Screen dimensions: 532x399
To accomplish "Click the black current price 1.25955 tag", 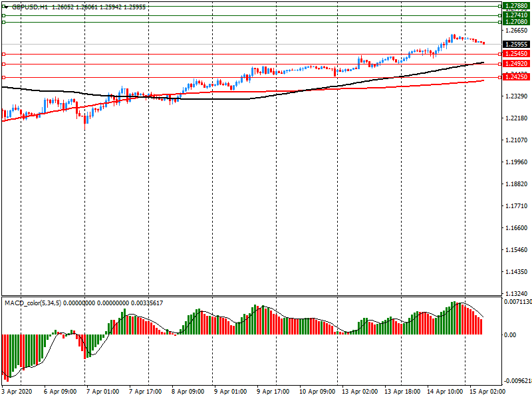I will coord(515,45).
